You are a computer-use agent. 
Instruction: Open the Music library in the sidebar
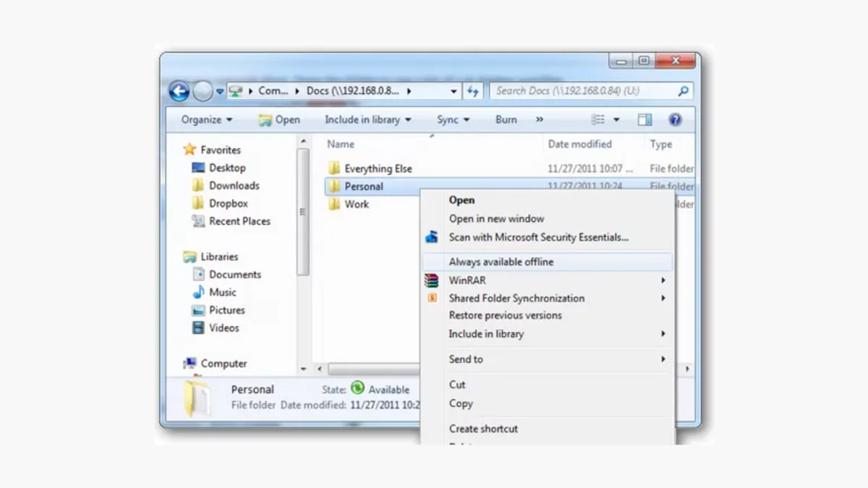222,292
